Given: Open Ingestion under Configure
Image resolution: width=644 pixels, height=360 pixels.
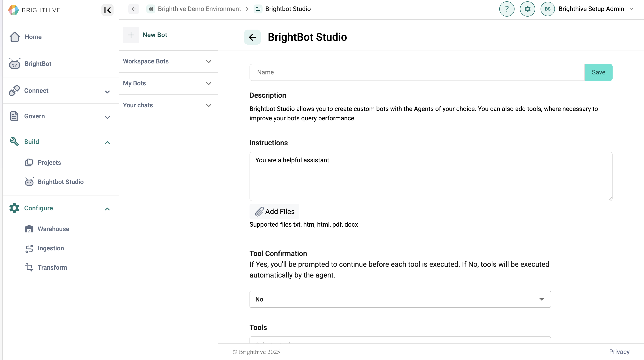Looking at the screenshot, I should [51, 248].
